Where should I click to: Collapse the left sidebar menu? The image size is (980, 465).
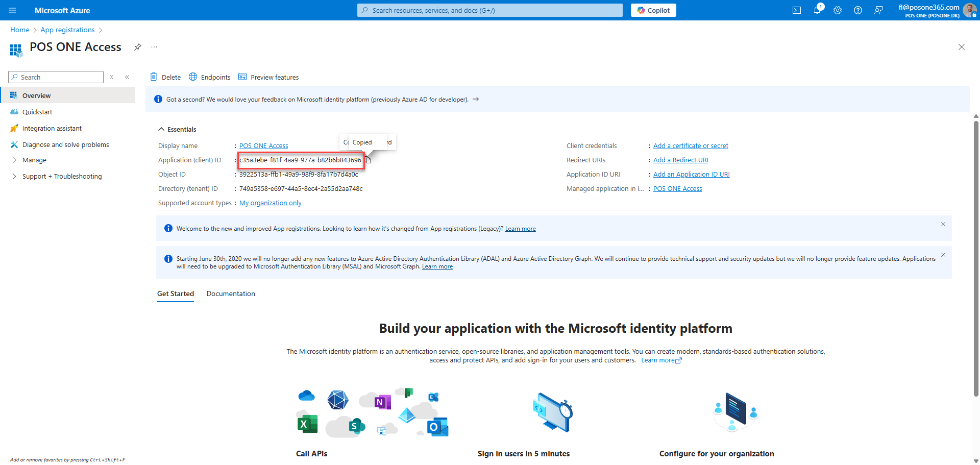click(127, 77)
